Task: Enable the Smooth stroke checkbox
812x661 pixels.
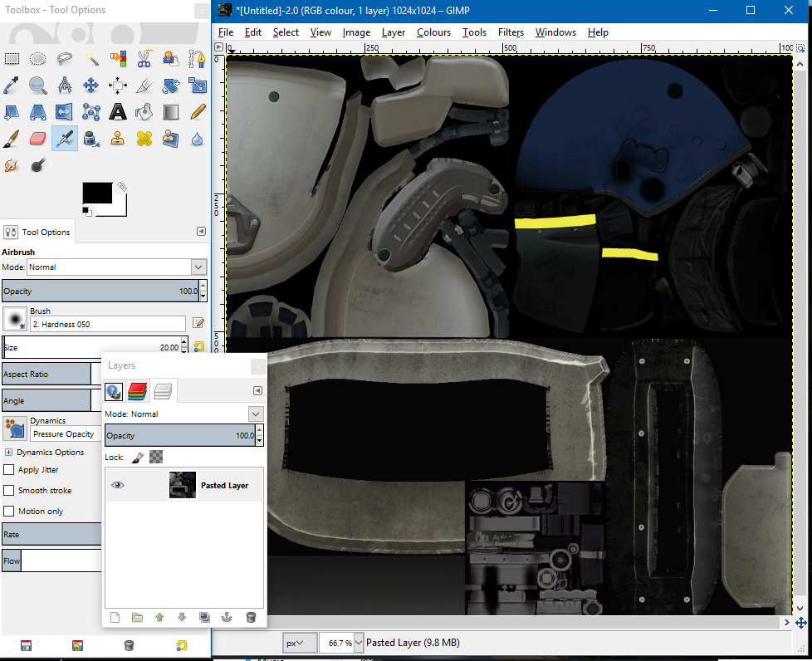Action: point(9,491)
